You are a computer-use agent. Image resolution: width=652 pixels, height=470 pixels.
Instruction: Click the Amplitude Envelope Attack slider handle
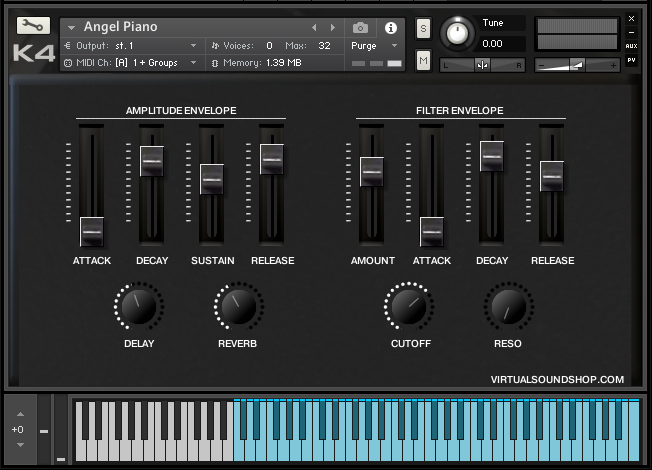pyautogui.click(x=92, y=231)
